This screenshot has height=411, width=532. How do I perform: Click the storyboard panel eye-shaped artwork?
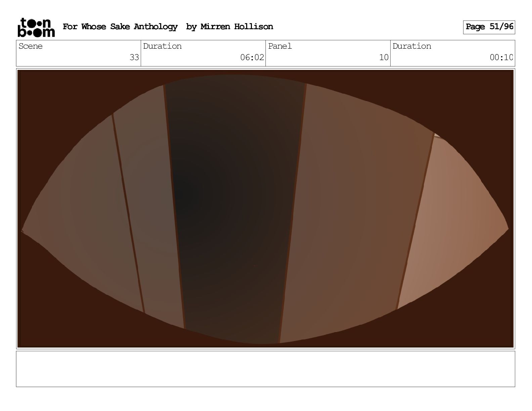265,209
